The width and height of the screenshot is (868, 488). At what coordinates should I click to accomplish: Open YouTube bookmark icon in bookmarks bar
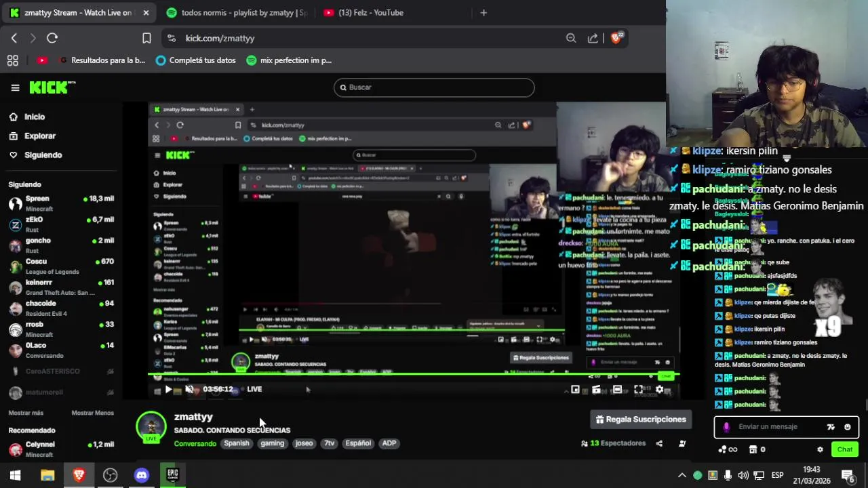pyautogui.click(x=42, y=60)
